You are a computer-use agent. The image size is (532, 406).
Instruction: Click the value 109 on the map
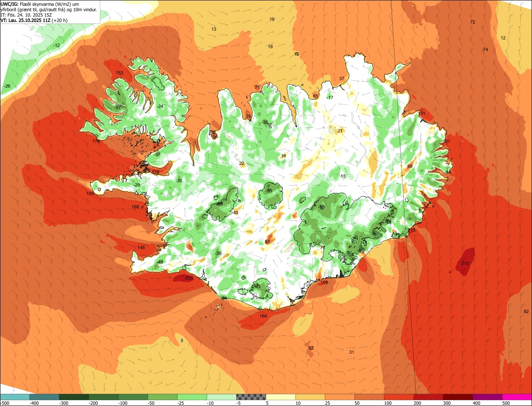pyautogui.click(x=324, y=282)
